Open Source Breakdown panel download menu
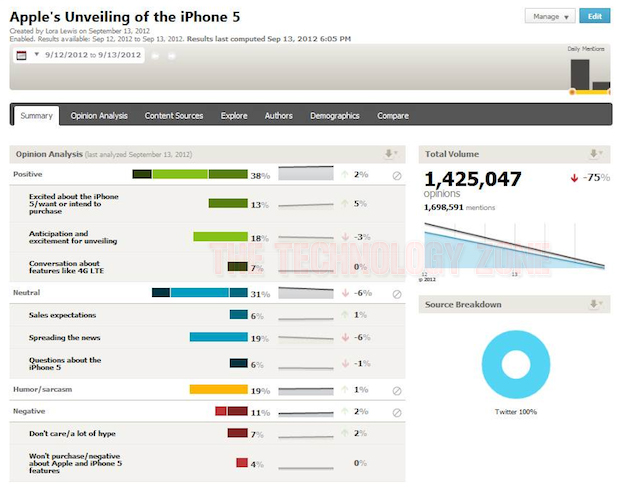Viewport: 620px width, 487px height. click(596, 304)
